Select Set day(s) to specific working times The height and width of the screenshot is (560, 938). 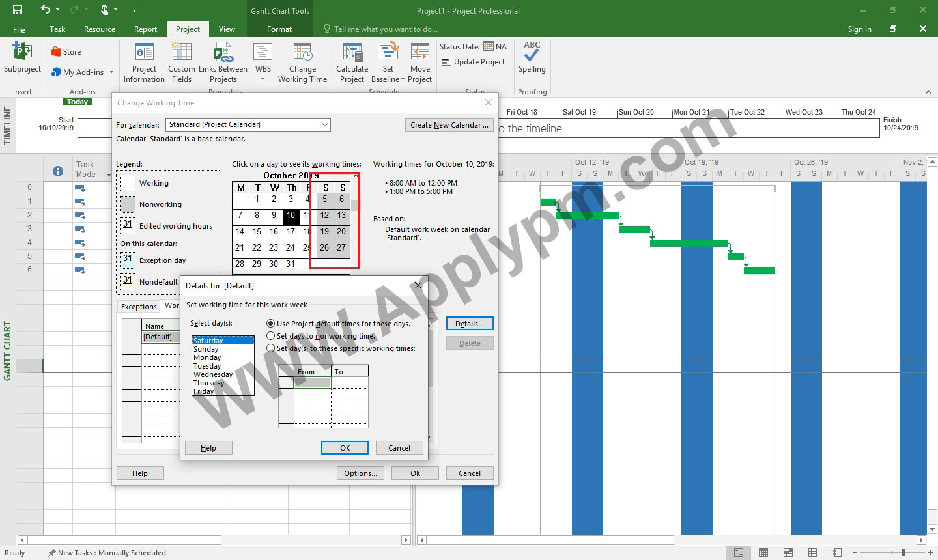click(271, 348)
